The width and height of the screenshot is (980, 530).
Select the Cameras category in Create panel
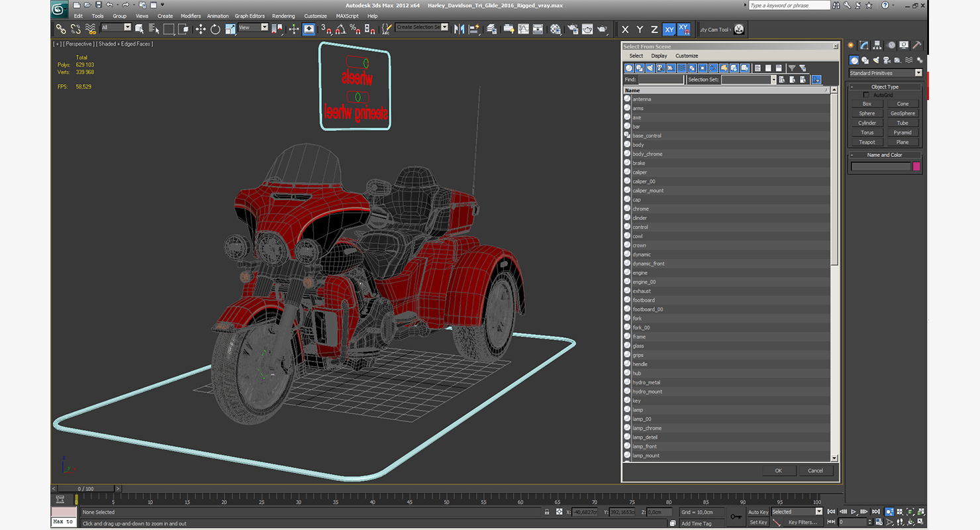[x=887, y=60]
